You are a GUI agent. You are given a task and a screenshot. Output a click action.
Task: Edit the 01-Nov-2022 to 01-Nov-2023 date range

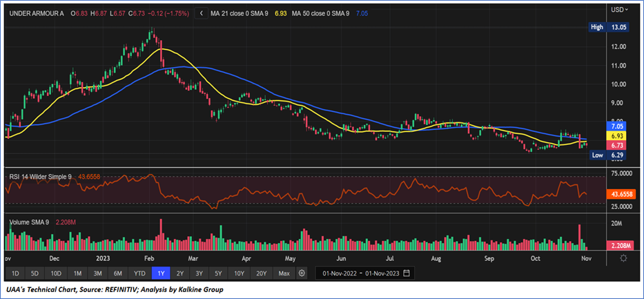pos(365,273)
